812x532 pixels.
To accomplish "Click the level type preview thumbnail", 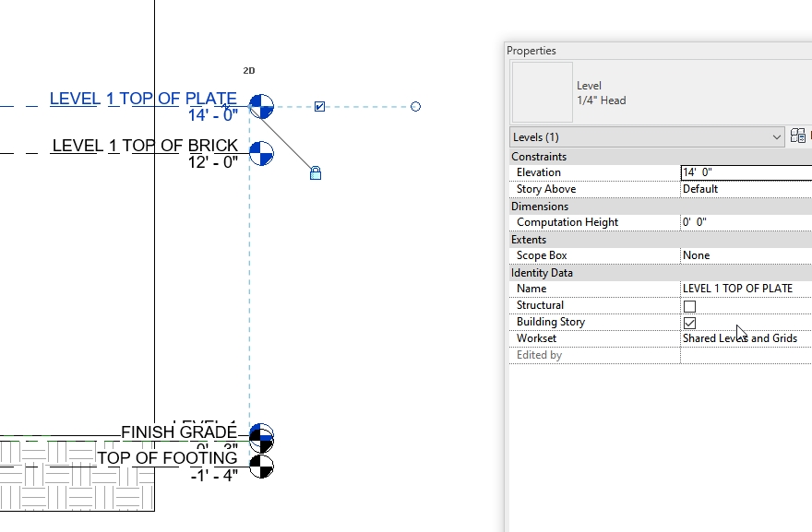I will click(543, 92).
